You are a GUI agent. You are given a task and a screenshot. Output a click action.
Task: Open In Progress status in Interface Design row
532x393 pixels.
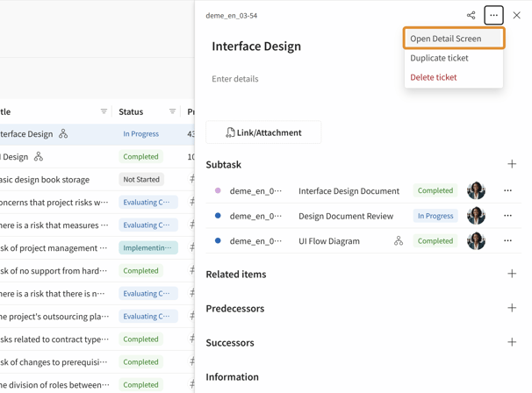point(140,134)
